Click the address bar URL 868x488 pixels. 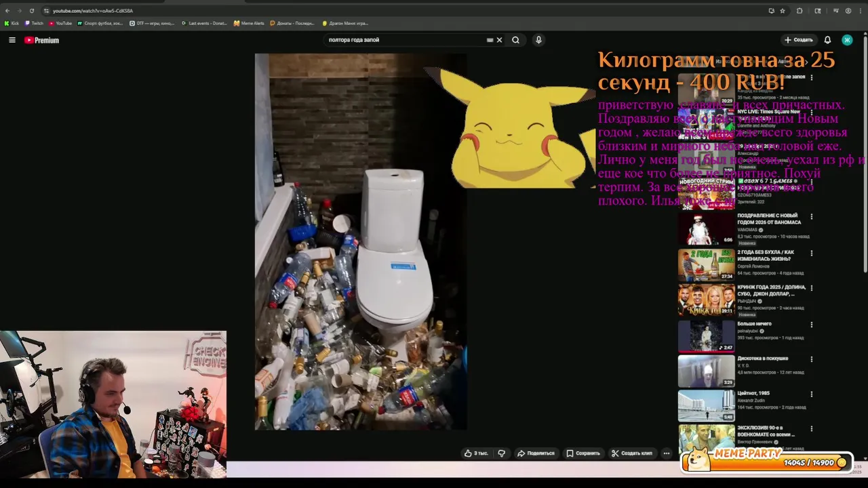(x=93, y=11)
